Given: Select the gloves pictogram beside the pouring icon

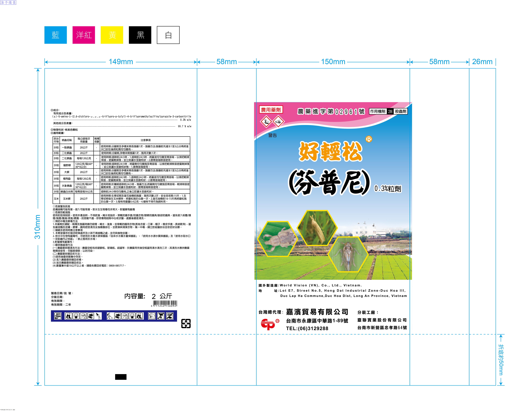Looking at the screenshot, I should (91, 316).
